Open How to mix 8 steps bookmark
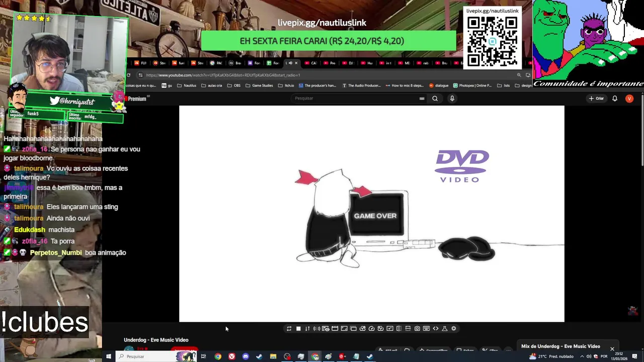 tap(404, 85)
